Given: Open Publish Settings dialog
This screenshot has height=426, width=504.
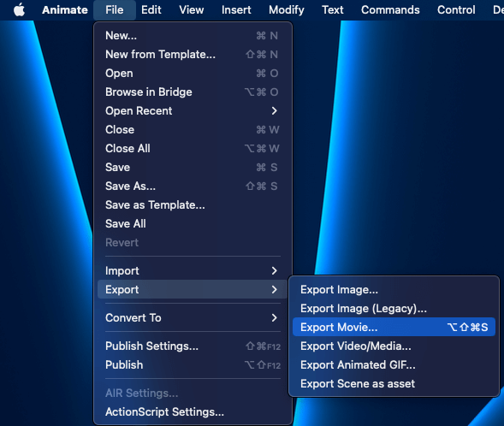Looking at the screenshot, I should point(193,346).
